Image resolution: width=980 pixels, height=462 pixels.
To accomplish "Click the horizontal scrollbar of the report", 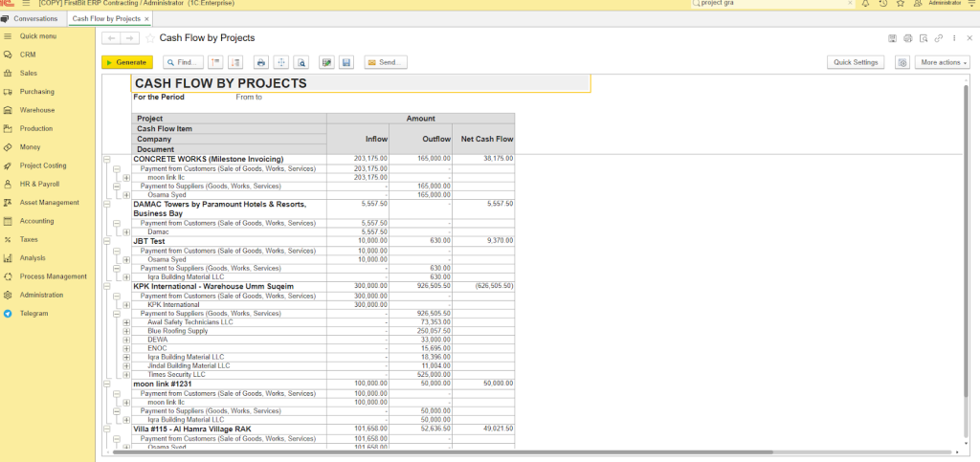I will pyautogui.click(x=442, y=452).
